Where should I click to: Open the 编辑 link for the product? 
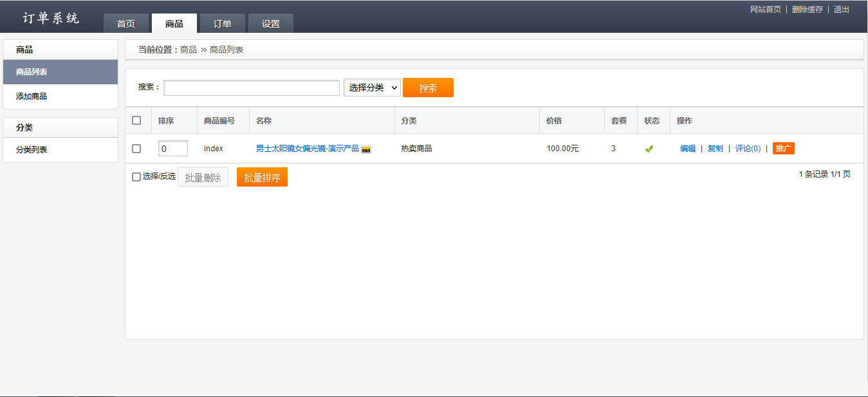[x=687, y=148]
